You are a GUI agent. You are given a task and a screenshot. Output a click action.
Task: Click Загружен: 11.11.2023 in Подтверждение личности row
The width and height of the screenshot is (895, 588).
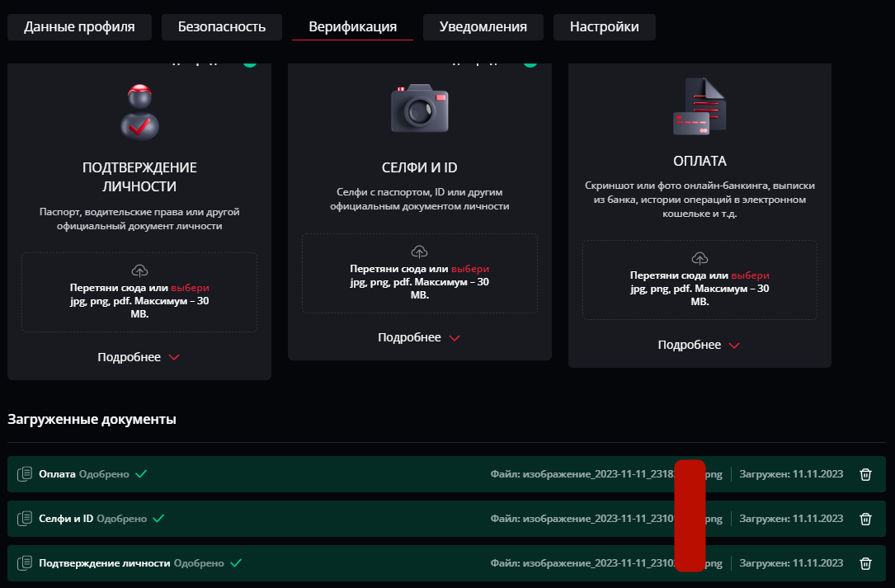791,563
